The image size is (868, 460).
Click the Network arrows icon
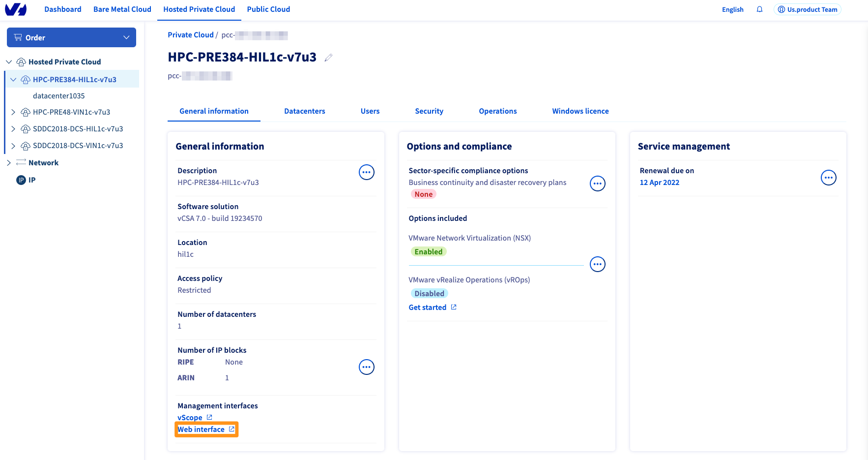click(x=21, y=162)
